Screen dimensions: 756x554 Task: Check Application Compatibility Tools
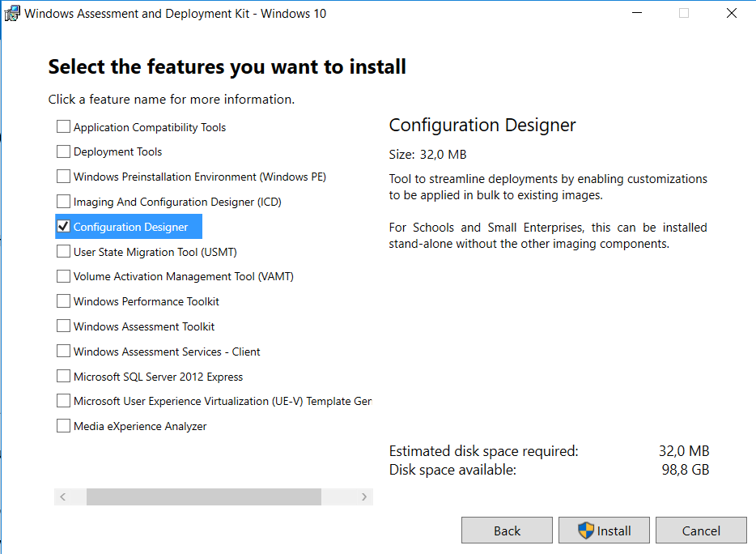click(x=63, y=126)
